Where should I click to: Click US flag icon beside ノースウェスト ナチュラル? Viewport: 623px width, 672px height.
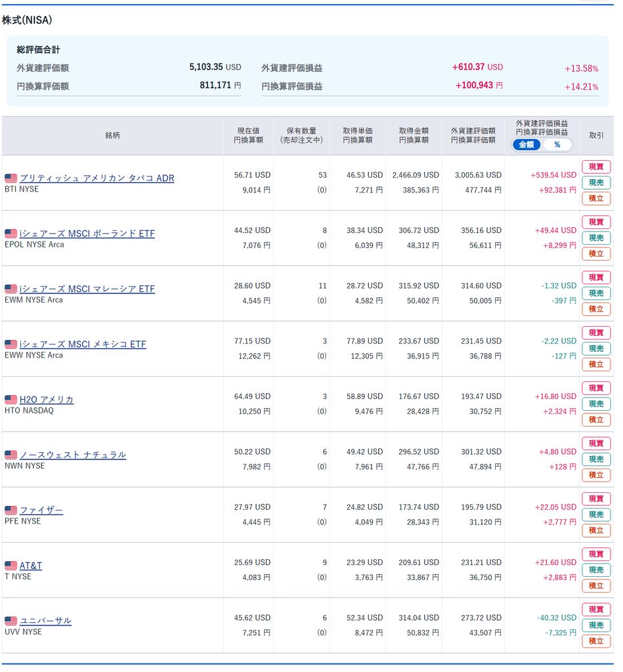(x=11, y=455)
